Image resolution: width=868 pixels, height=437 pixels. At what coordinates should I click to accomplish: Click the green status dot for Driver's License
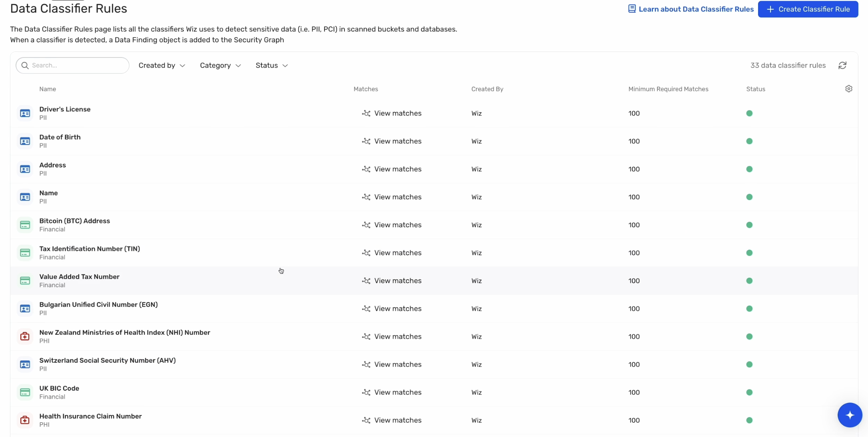749,113
